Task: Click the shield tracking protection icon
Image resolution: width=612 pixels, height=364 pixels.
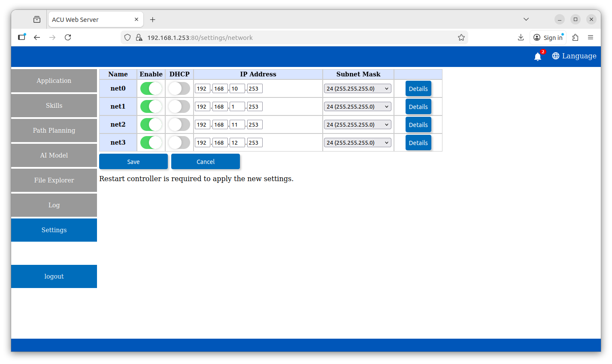Action: tap(127, 37)
